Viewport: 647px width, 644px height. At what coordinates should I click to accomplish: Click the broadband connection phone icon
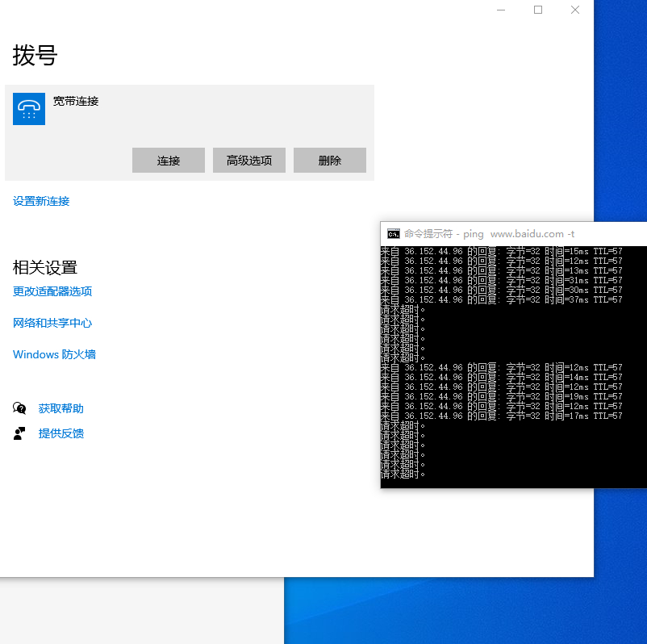point(29,109)
